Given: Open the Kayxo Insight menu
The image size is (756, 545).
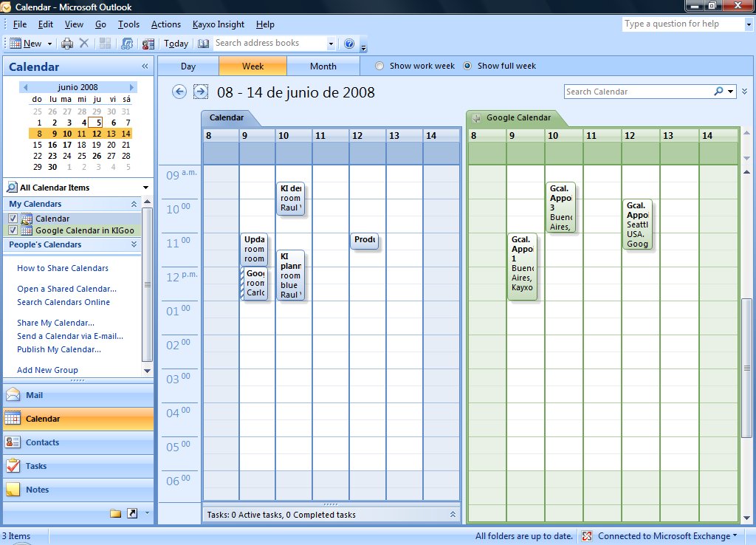Looking at the screenshot, I should [219, 24].
